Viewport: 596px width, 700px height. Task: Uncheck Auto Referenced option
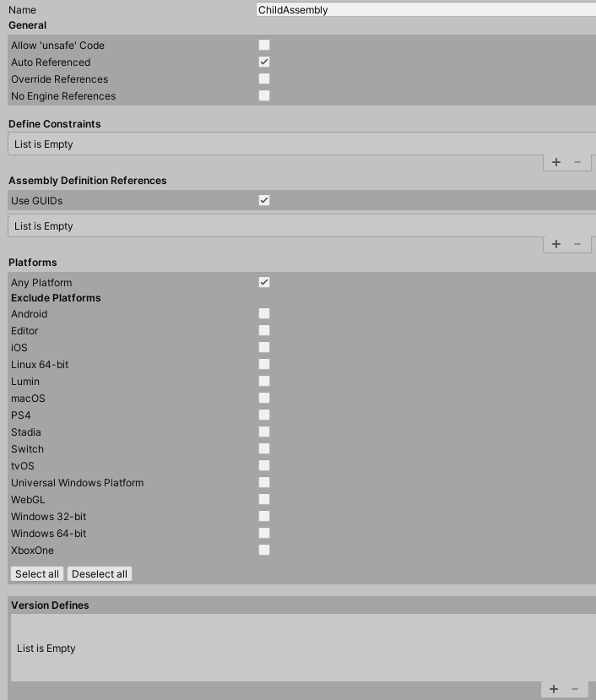click(x=264, y=62)
